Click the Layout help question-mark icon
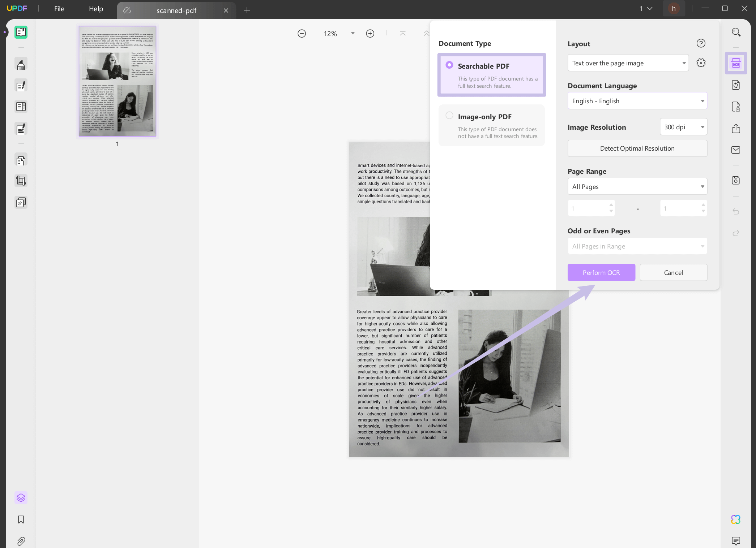Screen dimensions: 756x548 (701, 43)
